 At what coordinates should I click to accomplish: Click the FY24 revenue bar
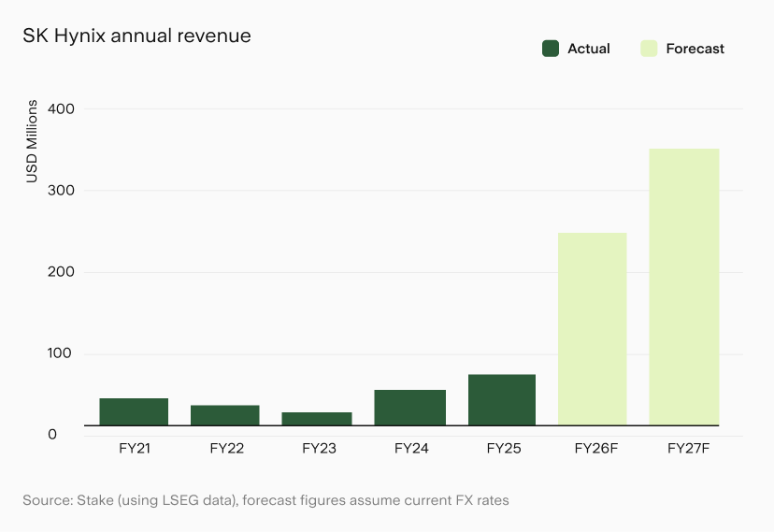[409, 408]
